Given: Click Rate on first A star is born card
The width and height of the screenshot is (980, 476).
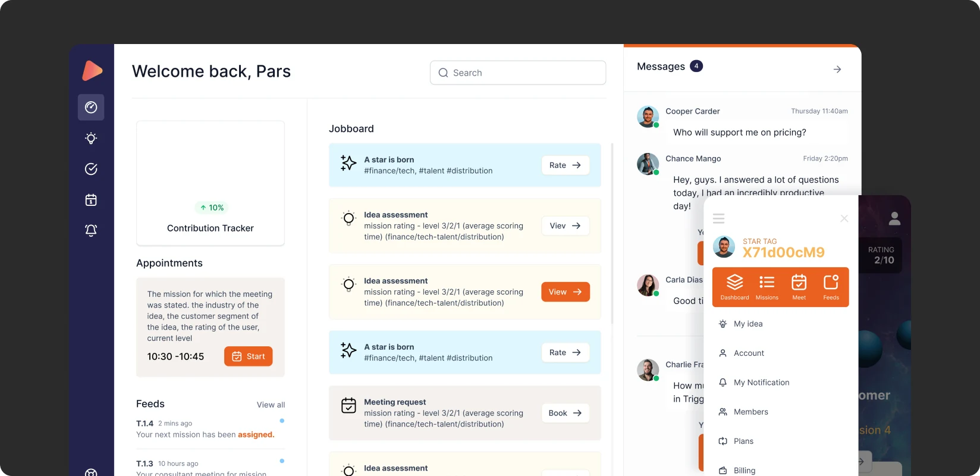Looking at the screenshot, I should point(566,165).
